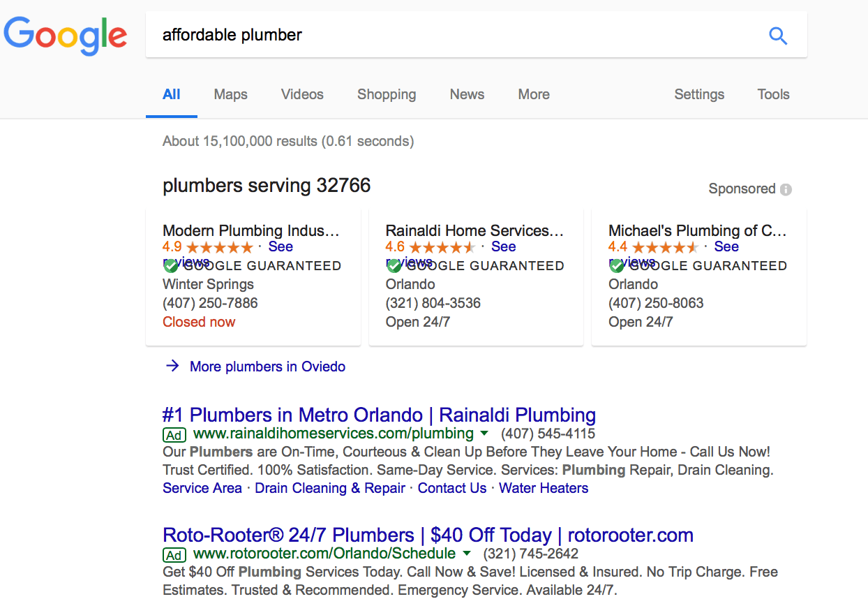Click the arrow icon beside More plumbers in Oviedo
The height and width of the screenshot is (606, 868).
(172, 366)
